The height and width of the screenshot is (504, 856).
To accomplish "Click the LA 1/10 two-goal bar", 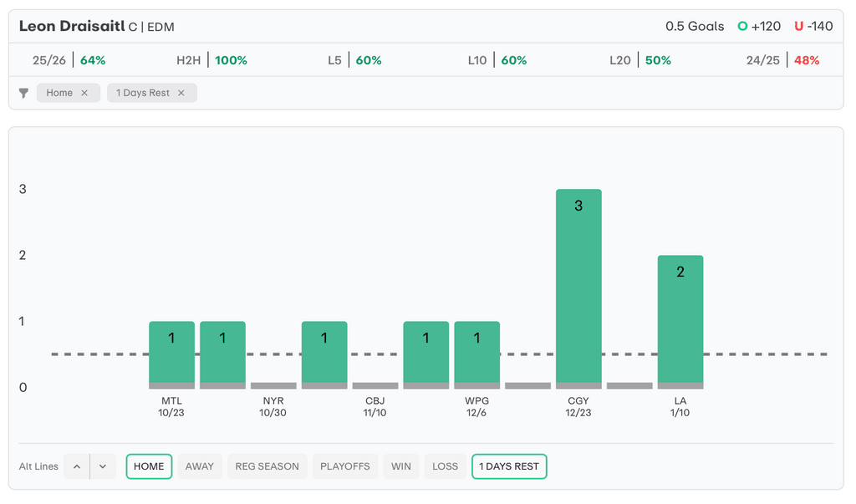I will 680,322.
